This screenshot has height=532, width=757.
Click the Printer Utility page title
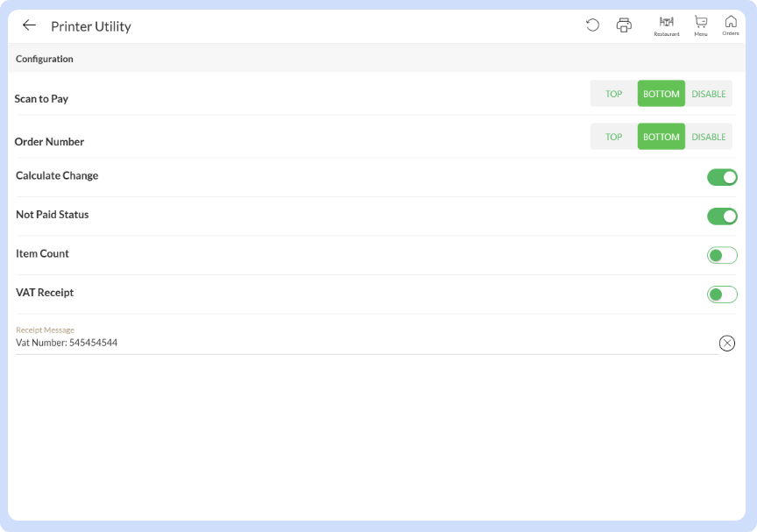pyautogui.click(x=91, y=26)
